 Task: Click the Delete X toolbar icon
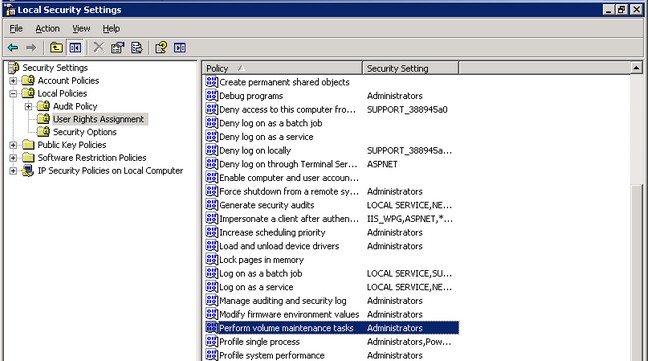coord(98,48)
